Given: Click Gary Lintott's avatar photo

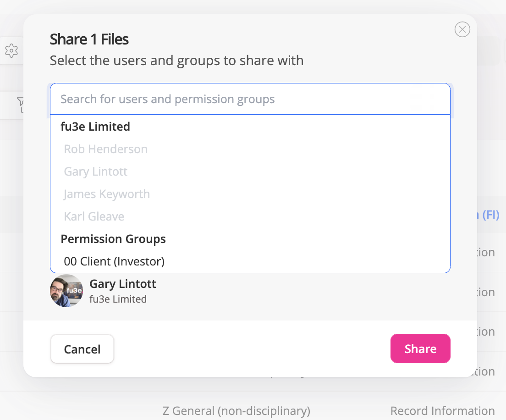Looking at the screenshot, I should point(66,291).
